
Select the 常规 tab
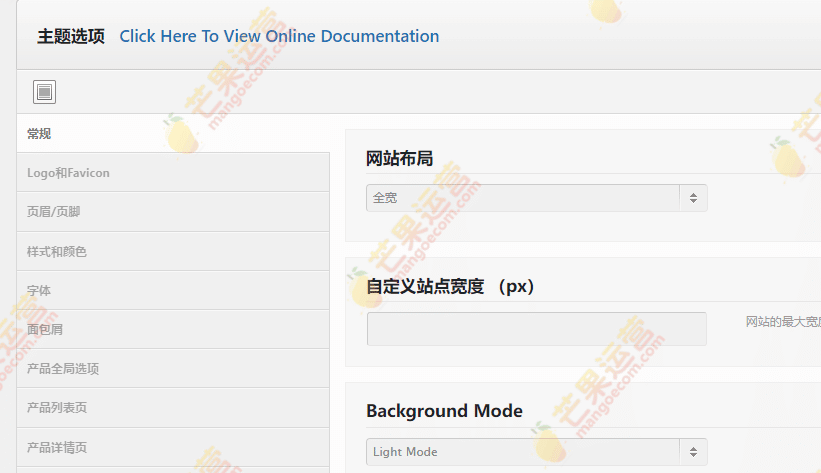[x=173, y=134]
